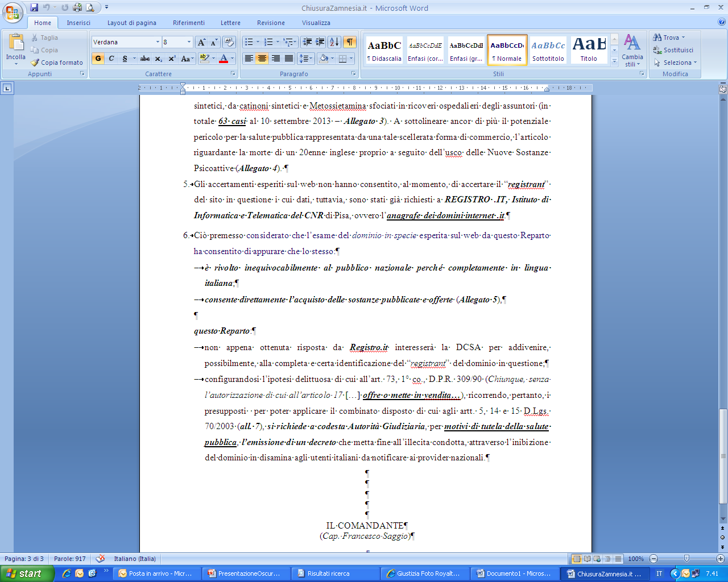Sort text with A-Z sort icon
The height and width of the screenshot is (582, 728).
coord(334,42)
